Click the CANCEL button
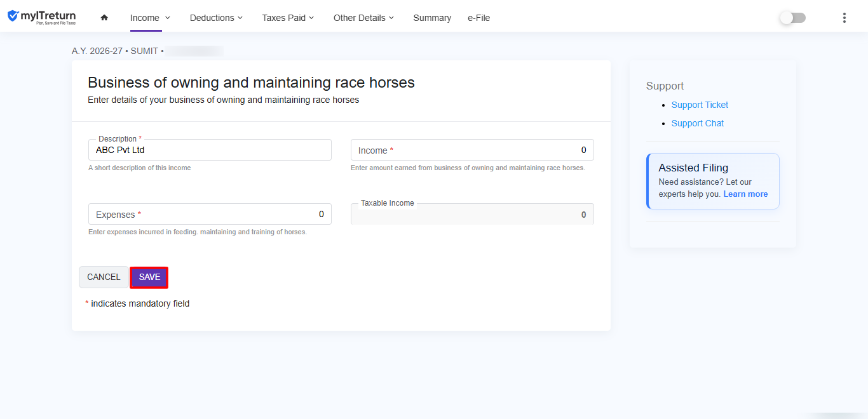This screenshot has width=868, height=419. point(104,277)
